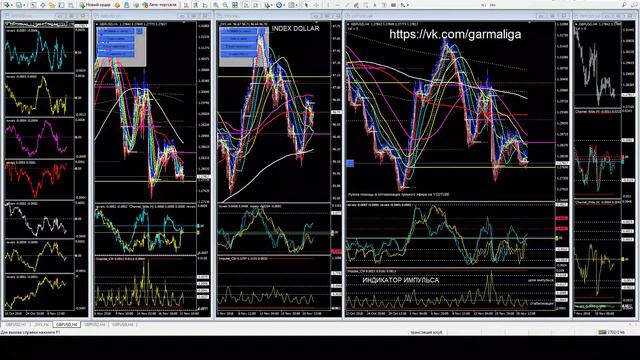Select the horizontal line tool

click(x=338, y=5)
